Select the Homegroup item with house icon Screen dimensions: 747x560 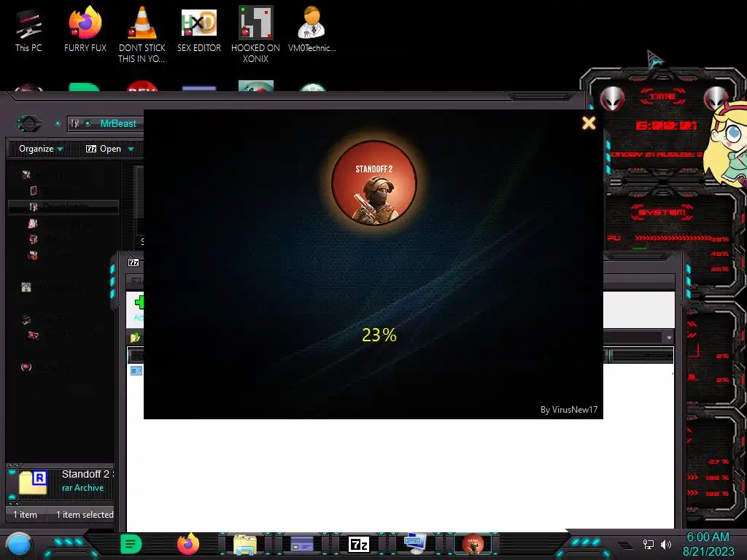53,287
